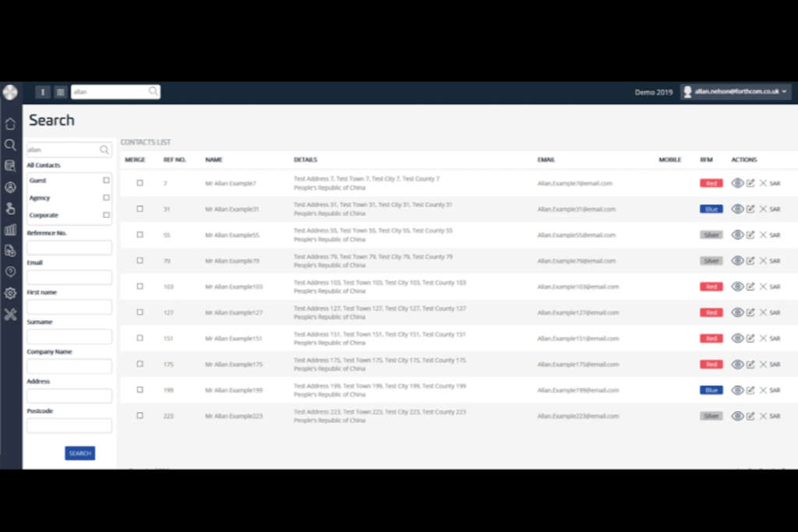The height and width of the screenshot is (532, 798).
Task: Tick the Guest contact type checkbox
Action: [x=106, y=181]
